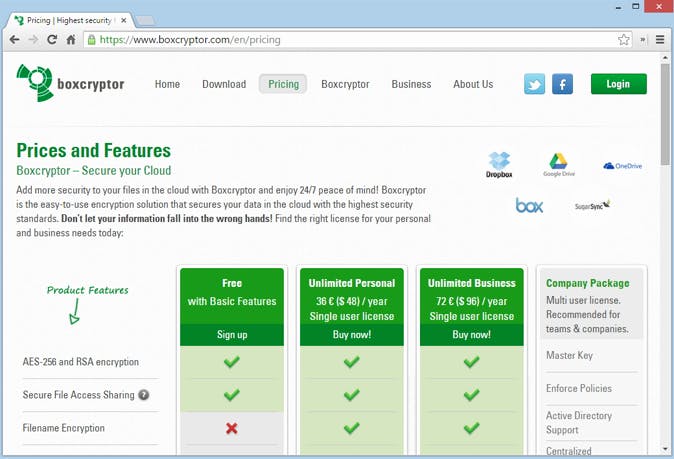This screenshot has width=674, height=459.
Task: Open the Boxcryptor menu item
Action: [x=345, y=84]
